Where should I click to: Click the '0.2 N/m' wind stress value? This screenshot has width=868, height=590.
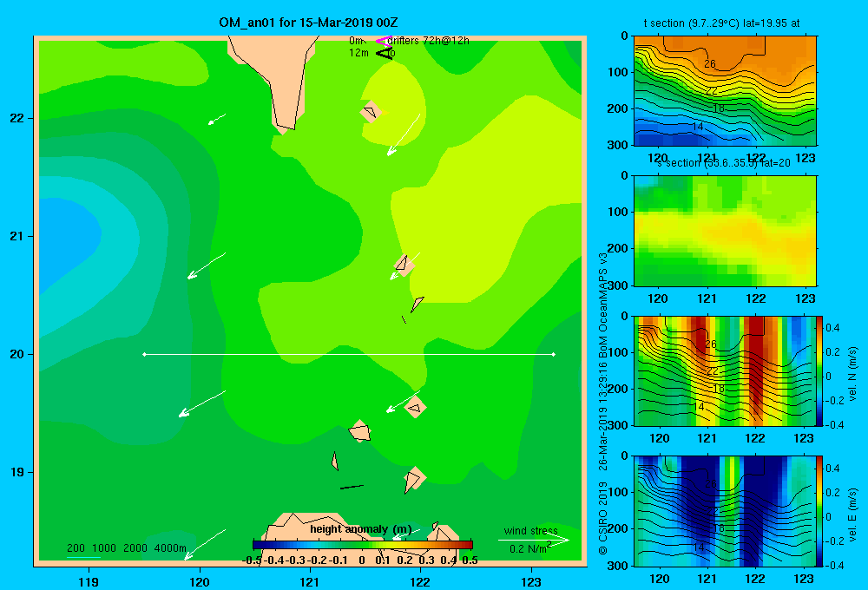[x=528, y=549]
